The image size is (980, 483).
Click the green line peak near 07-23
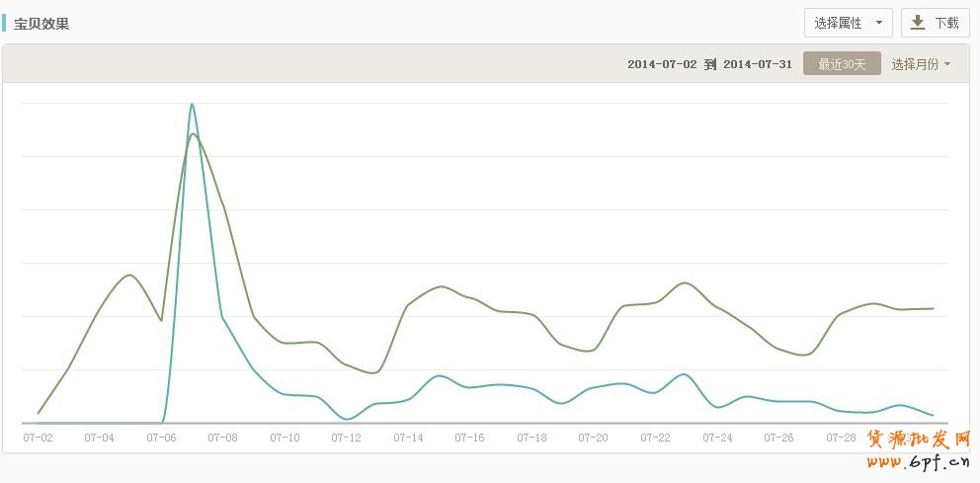[x=686, y=282]
